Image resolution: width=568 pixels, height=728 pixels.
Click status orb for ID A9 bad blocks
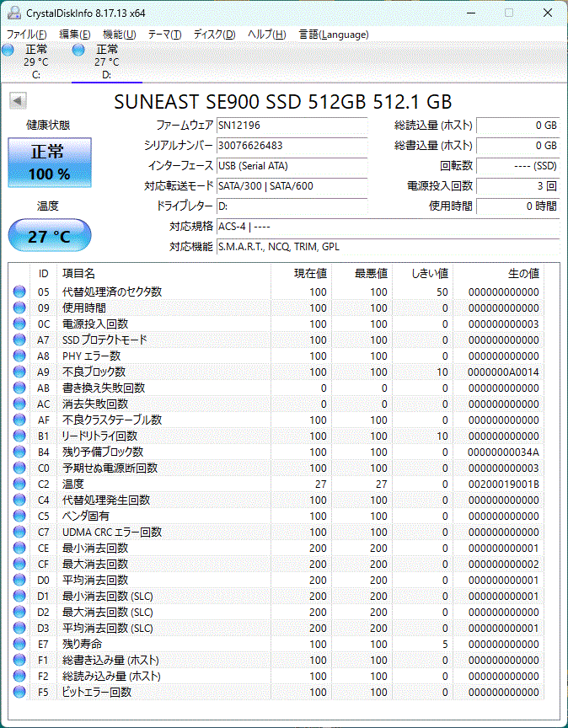pos(19,372)
